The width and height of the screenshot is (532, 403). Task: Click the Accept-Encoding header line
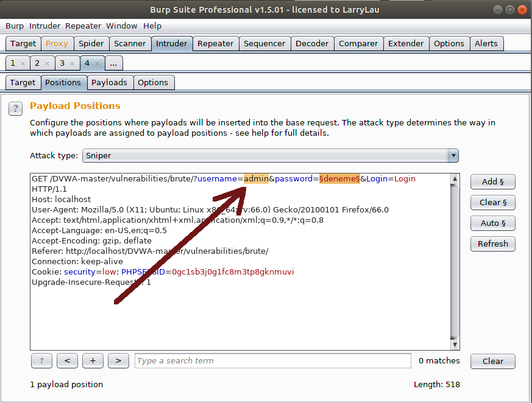tap(91, 240)
